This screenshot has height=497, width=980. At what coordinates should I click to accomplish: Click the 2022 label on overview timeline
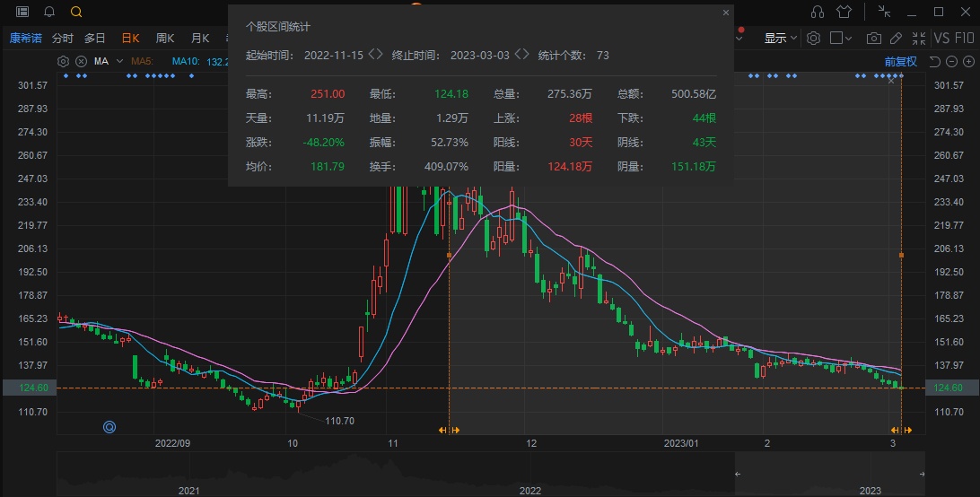coord(529,490)
